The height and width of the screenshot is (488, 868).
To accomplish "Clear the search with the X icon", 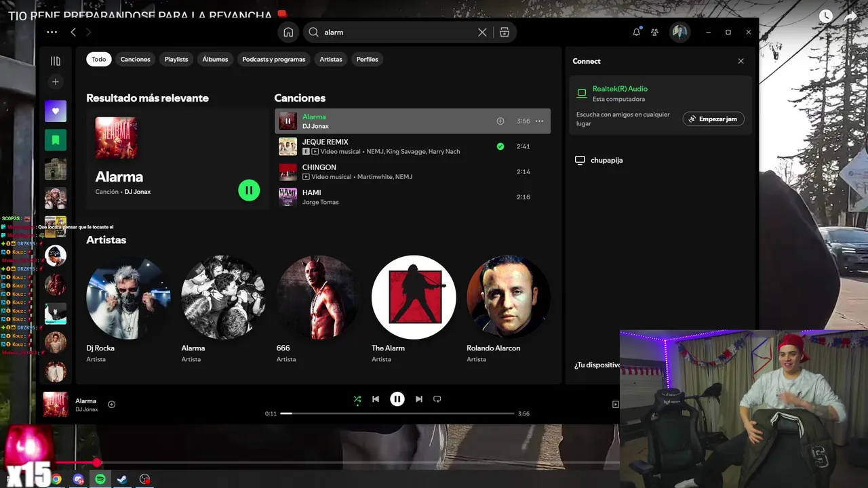I will click(x=482, y=32).
